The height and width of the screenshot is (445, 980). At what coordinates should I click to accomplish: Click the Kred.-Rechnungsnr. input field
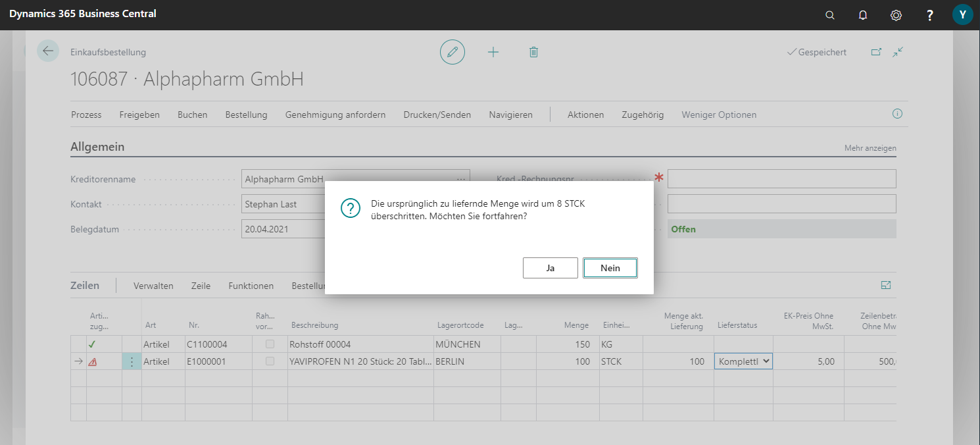tap(781, 179)
